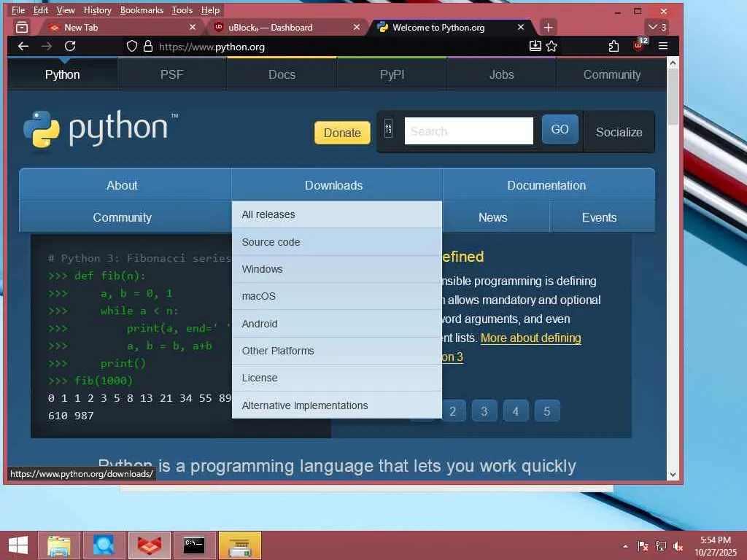Open the View menu
Screen dimensions: 747x560
pyautogui.click(x=65, y=10)
